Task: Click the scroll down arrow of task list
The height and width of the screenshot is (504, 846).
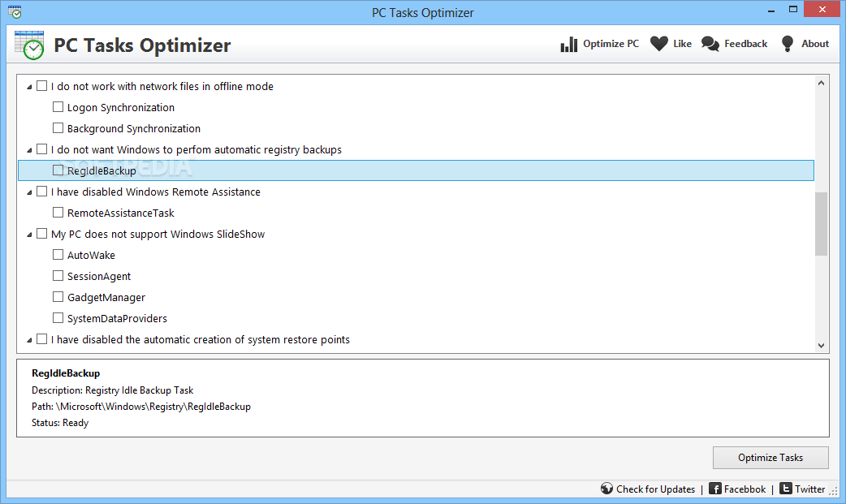Action: click(x=821, y=346)
